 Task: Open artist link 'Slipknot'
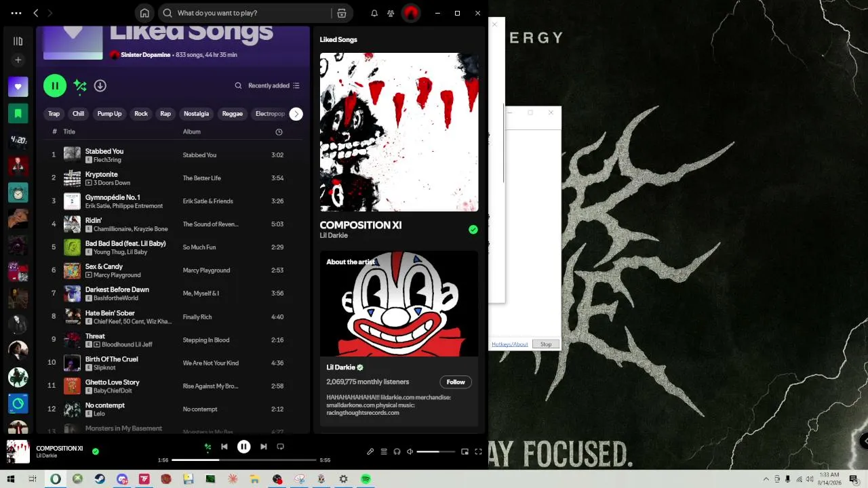click(104, 367)
